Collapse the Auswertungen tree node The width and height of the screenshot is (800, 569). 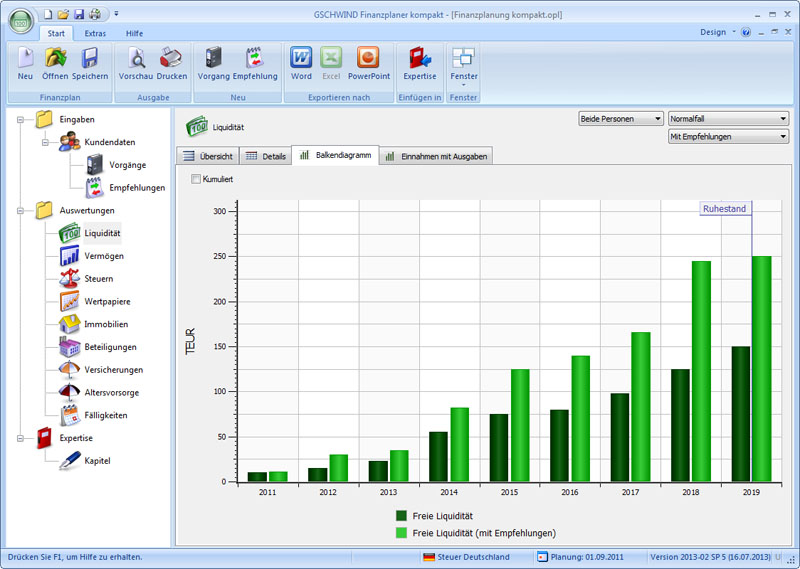20,211
